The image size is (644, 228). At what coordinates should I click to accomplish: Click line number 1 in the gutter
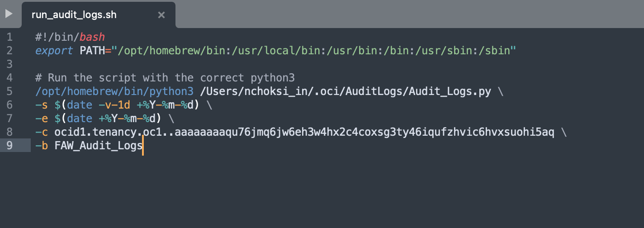(10, 37)
